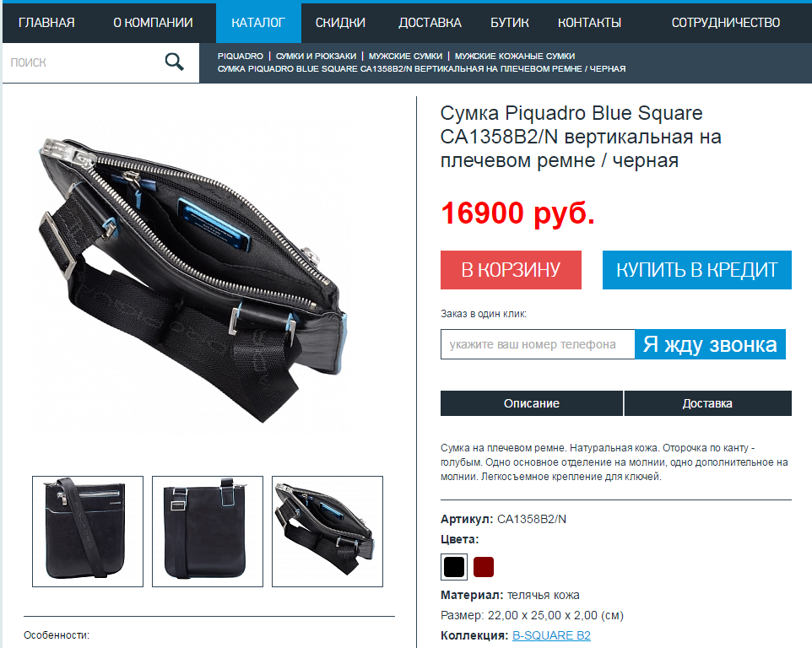This screenshot has height=648, width=812.
Task: Open the КАТАЛОГ menu item
Action: [258, 23]
